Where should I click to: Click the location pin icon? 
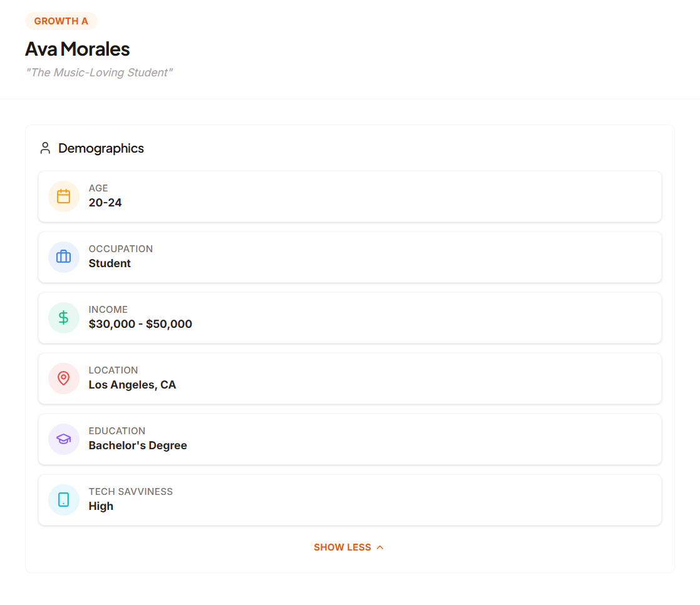[63, 378]
